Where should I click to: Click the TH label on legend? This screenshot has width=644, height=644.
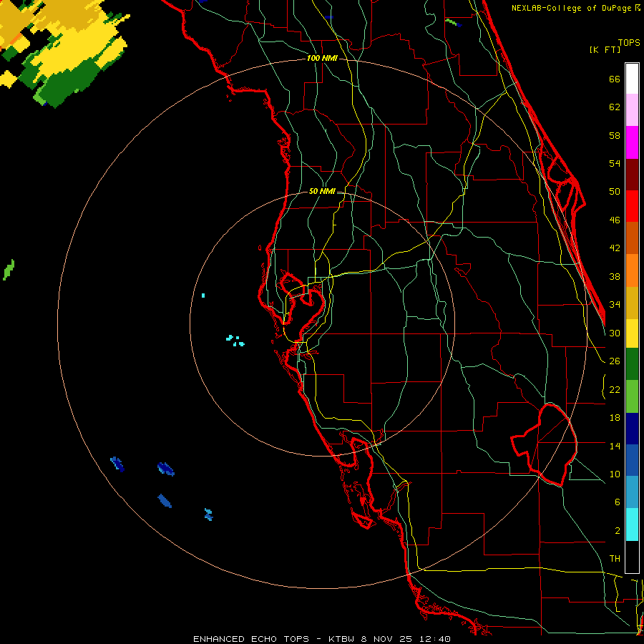[615, 559]
